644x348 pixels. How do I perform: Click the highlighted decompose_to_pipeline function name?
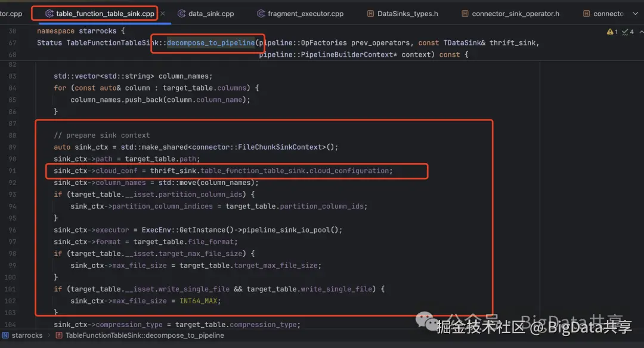[210, 43]
